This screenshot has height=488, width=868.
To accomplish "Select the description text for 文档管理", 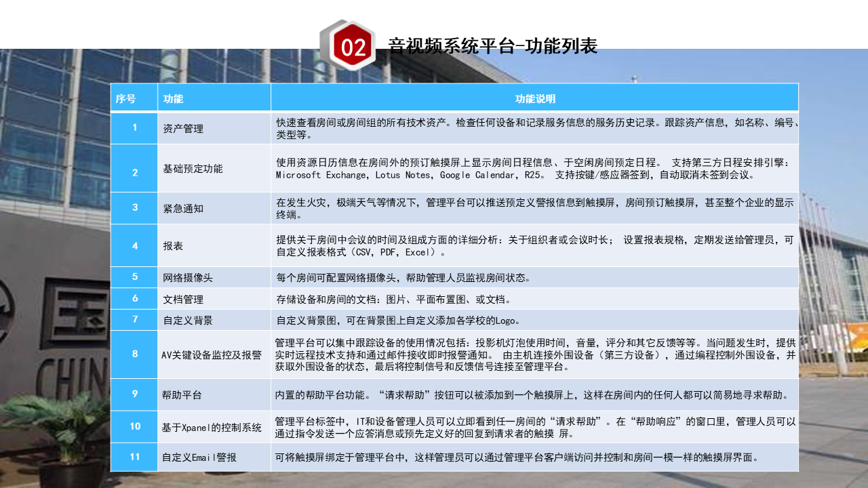I will (394, 299).
